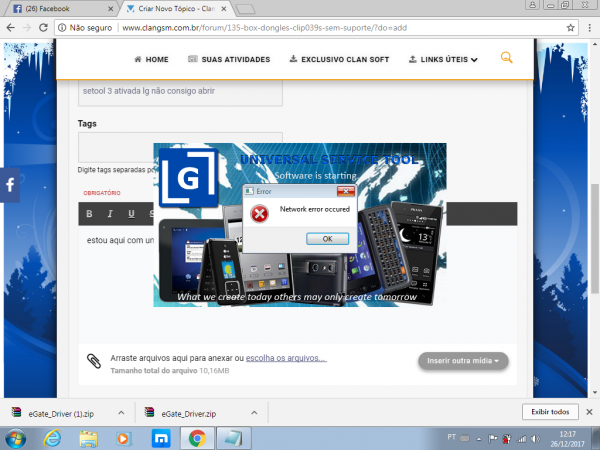Click the PT language indicator

coord(452,437)
